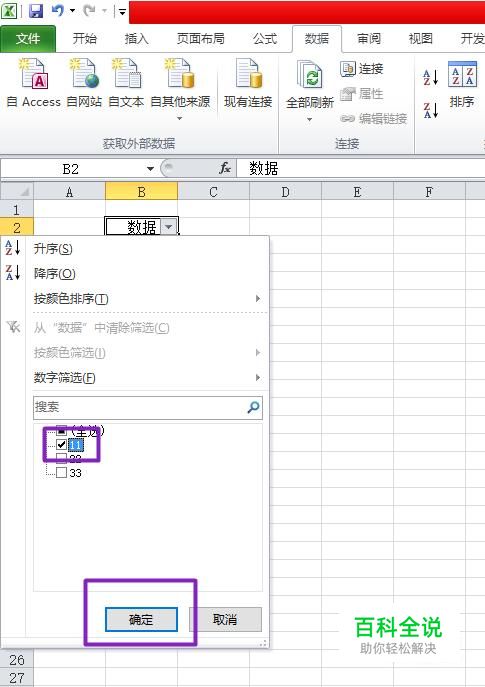The width and height of the screenshot is (485, 687).
Task: Open the 文件 tab
Action: click(x=28, y=39)
